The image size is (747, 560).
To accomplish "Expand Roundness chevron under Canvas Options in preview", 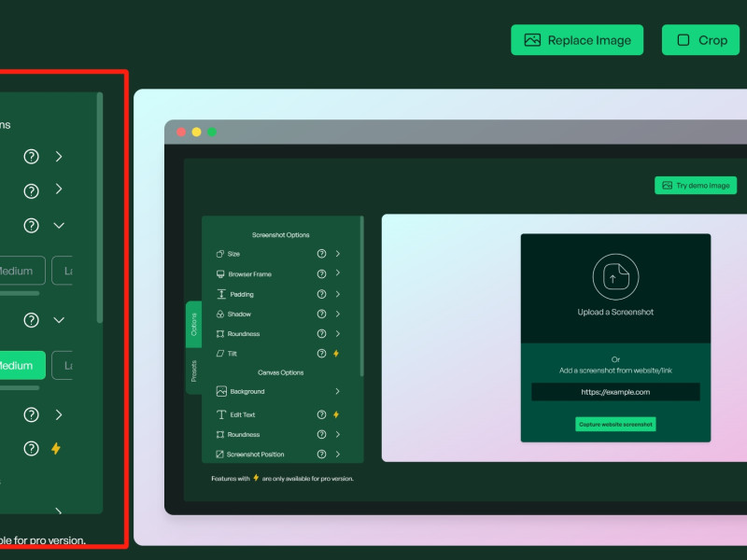I will click(338, 434).
